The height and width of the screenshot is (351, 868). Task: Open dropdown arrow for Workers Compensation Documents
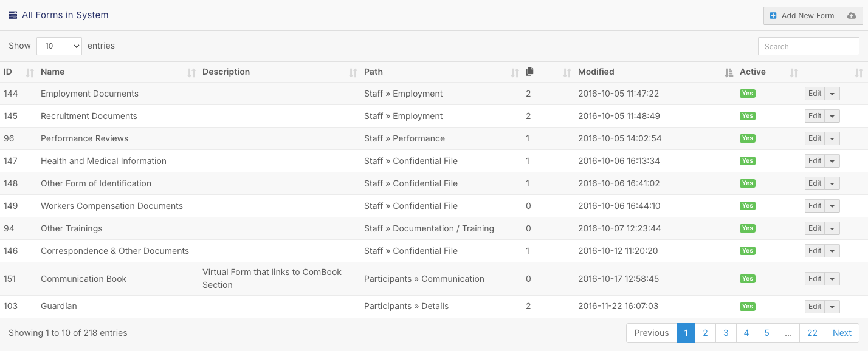(832, 206)
